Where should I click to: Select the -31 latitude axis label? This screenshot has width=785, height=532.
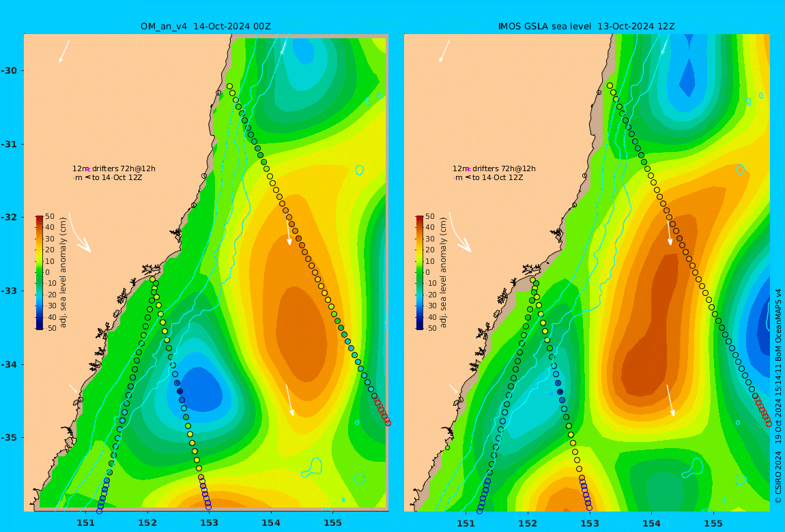tap(8, 144)
